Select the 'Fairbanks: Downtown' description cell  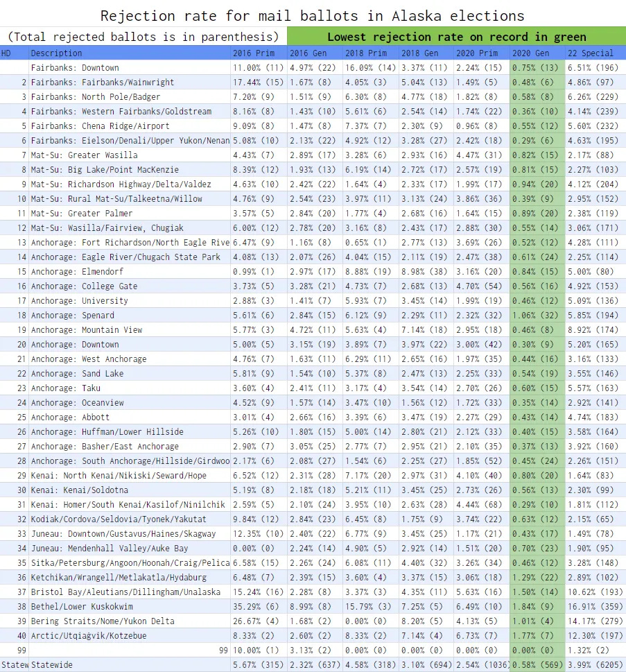(x=130, y=68)
